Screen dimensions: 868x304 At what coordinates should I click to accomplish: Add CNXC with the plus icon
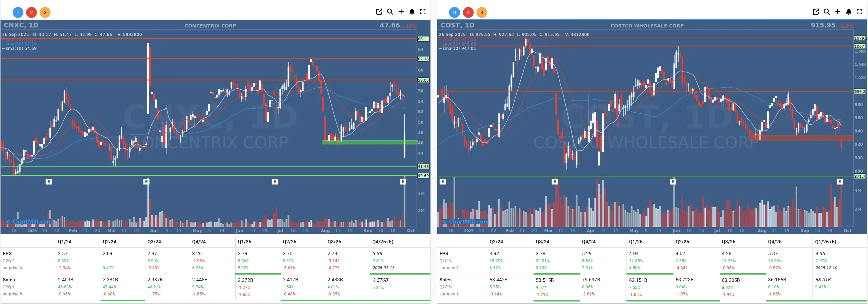[x=401, y=12]
